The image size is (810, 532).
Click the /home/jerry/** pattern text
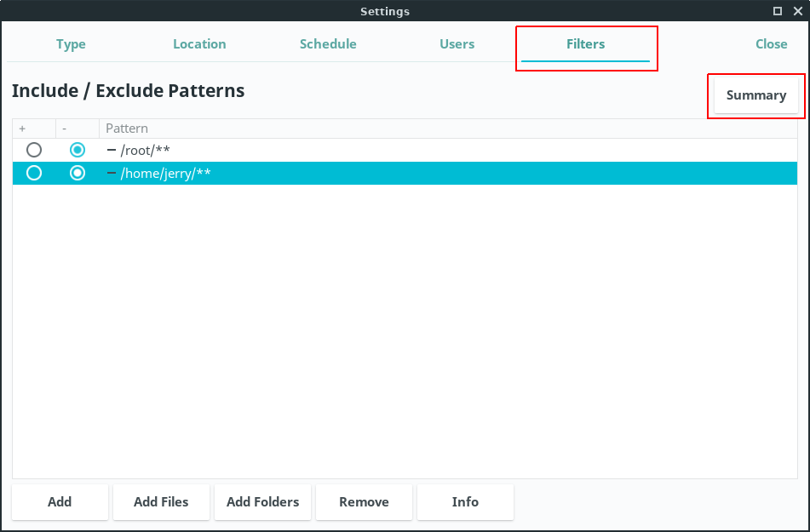coord(165,173)
